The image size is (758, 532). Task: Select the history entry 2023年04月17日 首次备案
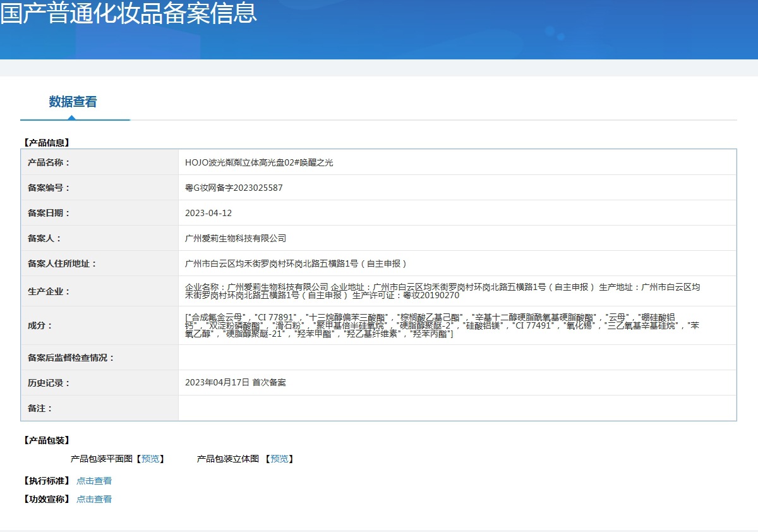click(236, 383)
